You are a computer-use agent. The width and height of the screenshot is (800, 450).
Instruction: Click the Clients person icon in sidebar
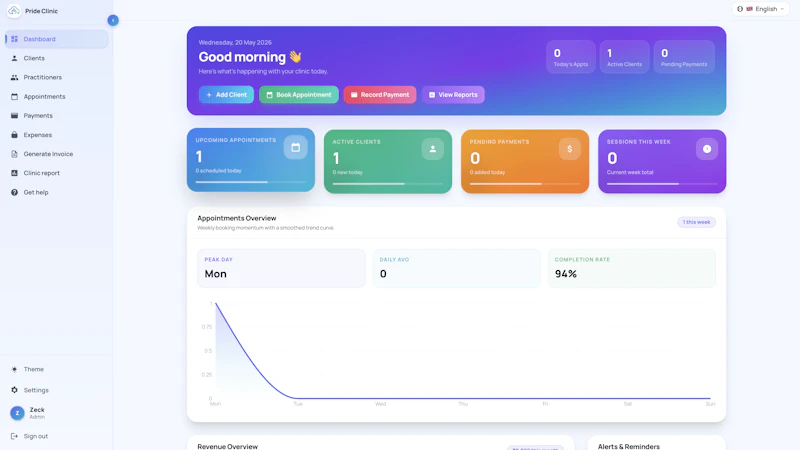(14, 58)
